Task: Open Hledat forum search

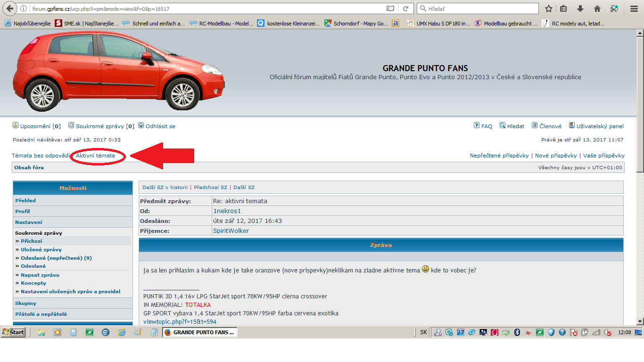Action: (512, 126)
